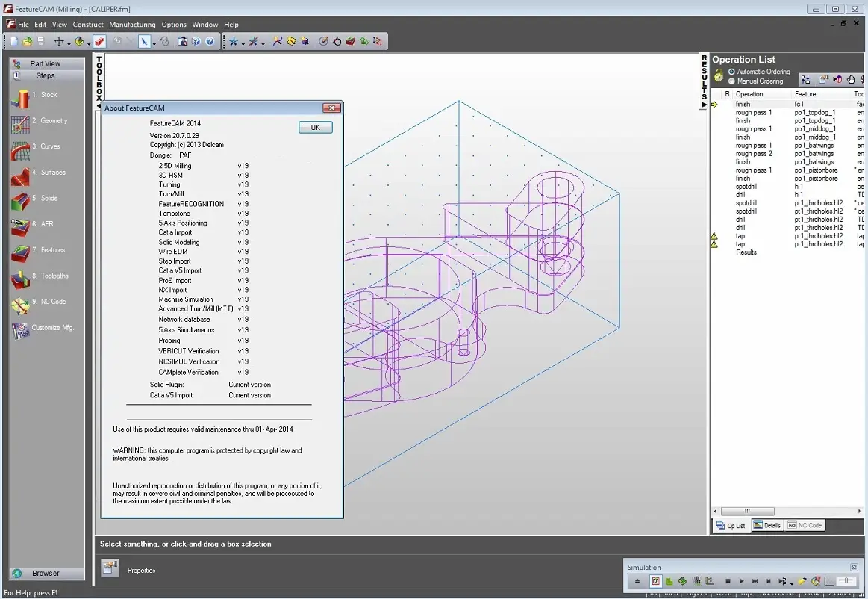
Task: Click the Steps button in left panel
Action: click(x=47, y=76)
